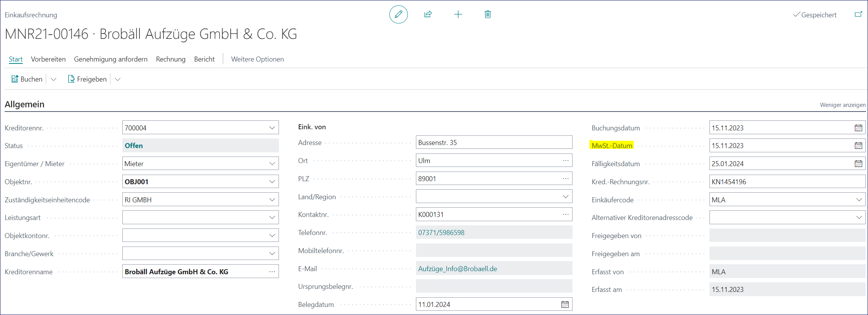Screen dimensions: 868x315
Task: Click the plus icon to create new
Action: pyautogui.click(x=458, y=15)
